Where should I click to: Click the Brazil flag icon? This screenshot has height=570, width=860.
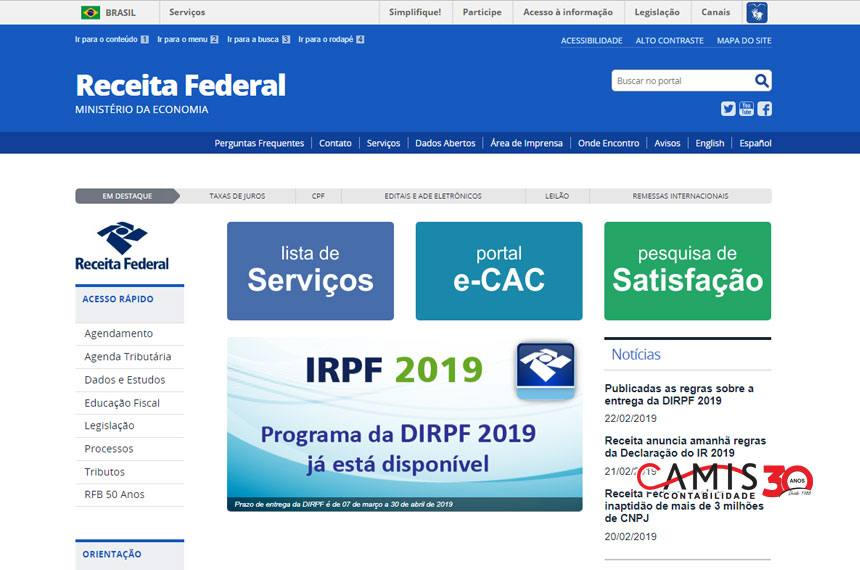(x=90, y=12)
